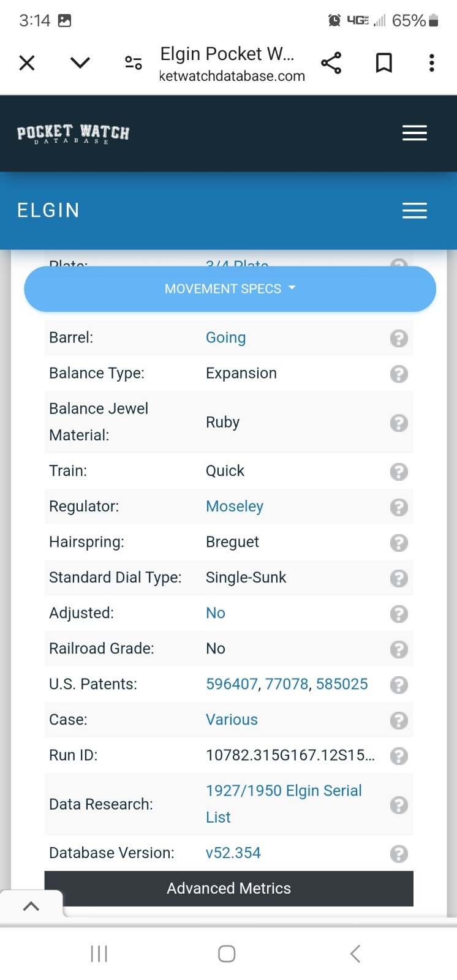Collapse the tab using the down chevron
Viewport: 457px width, 980px height.
tap(80, 62)
